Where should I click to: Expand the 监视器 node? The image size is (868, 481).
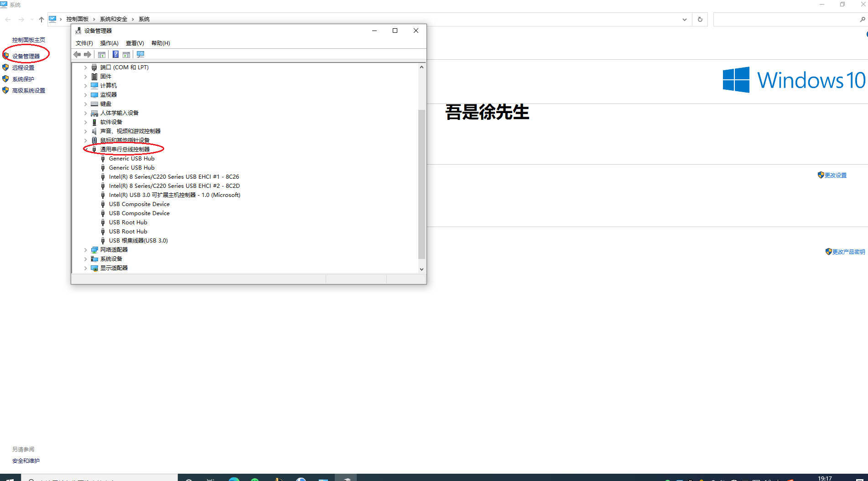(x=85, y=95)
